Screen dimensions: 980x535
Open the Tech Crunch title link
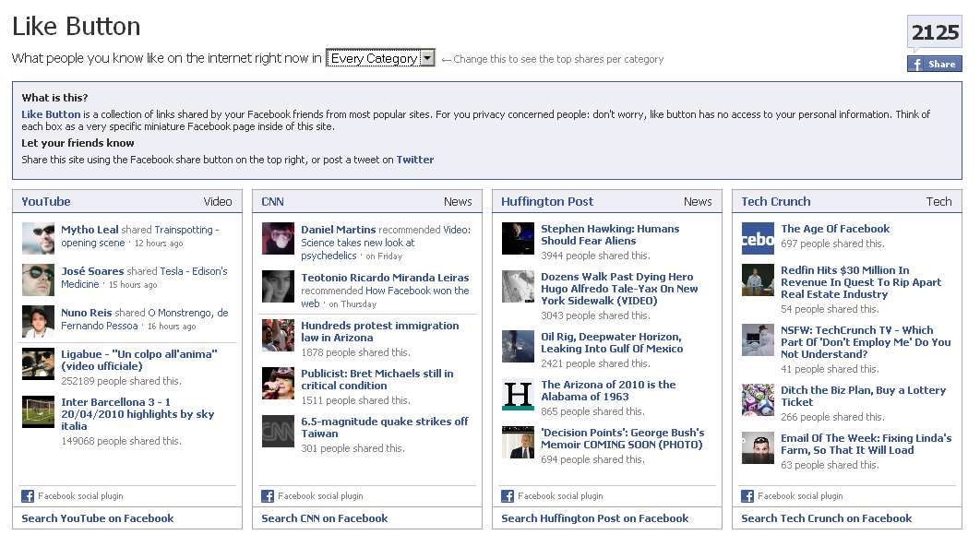click(776, 201)
